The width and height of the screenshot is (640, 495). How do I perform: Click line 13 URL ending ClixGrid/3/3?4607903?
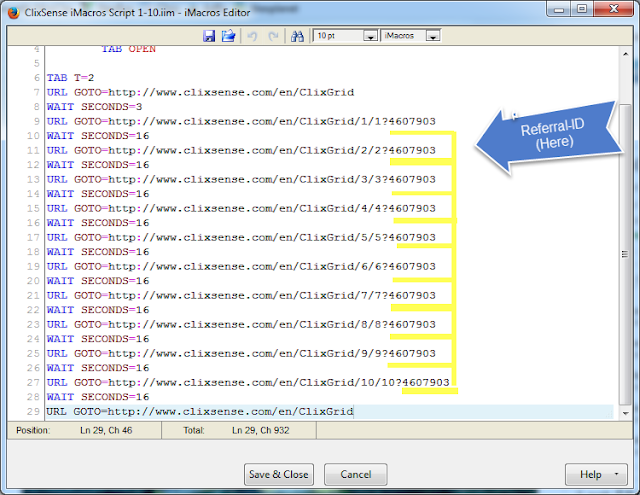tap(241, 179)
